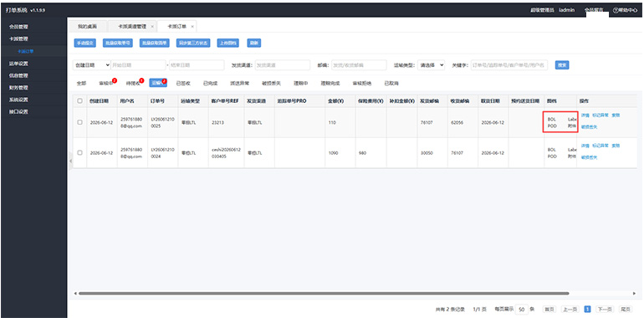Click the 上传附件 button

tap(227, 44)
